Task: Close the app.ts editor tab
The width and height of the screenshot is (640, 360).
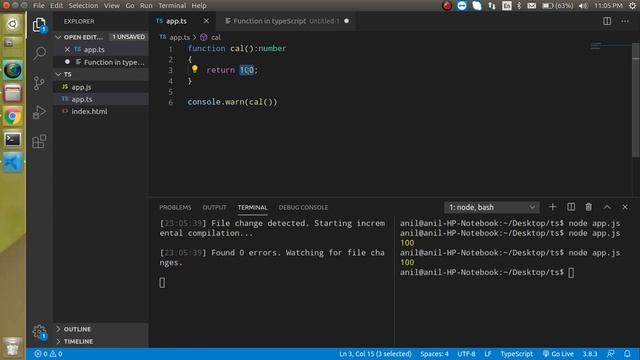Action: point(206,21)
